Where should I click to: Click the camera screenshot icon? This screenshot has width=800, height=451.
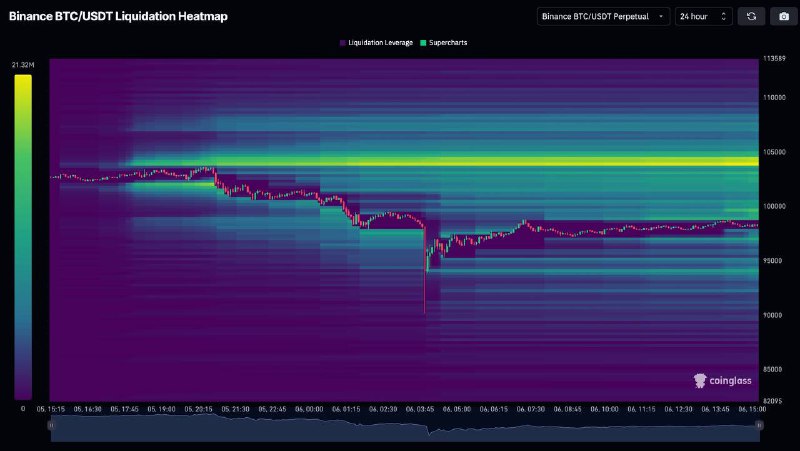(x=784, y=16)
